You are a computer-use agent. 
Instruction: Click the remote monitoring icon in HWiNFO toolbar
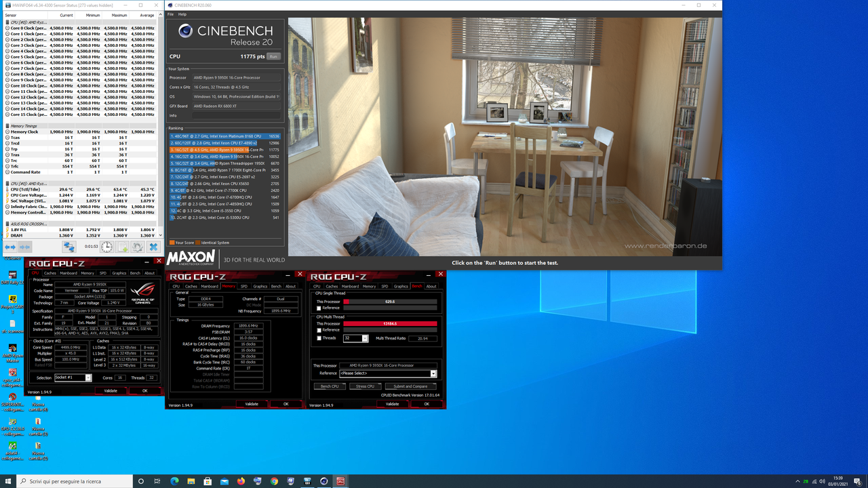(x=69, y=247)
